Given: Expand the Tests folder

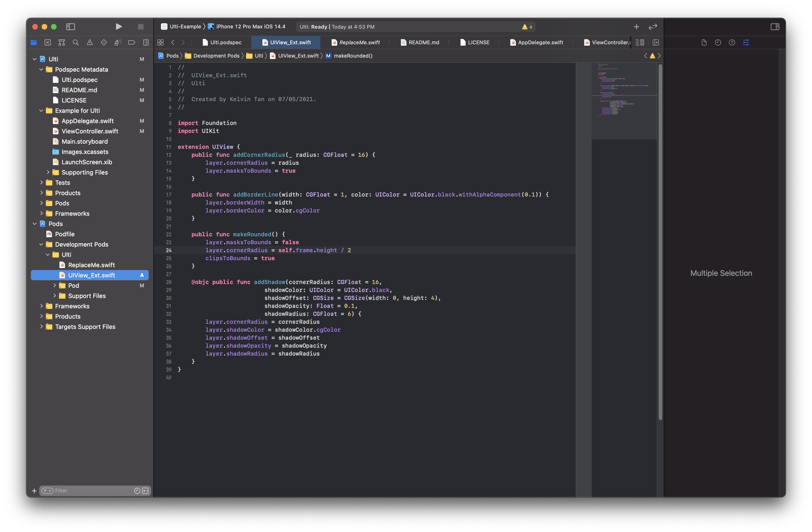Looking at the screenshot, I should point(41,183).
